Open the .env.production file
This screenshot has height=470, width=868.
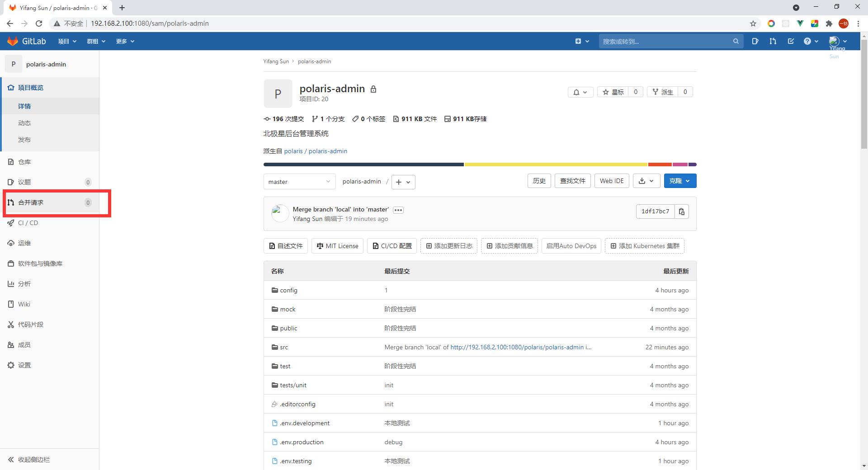(302, 442)
